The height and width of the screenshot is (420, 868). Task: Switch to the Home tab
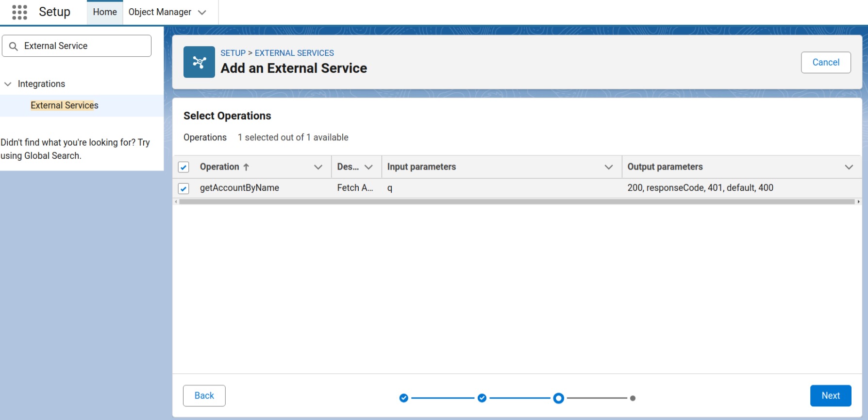[x=104, y=12]
